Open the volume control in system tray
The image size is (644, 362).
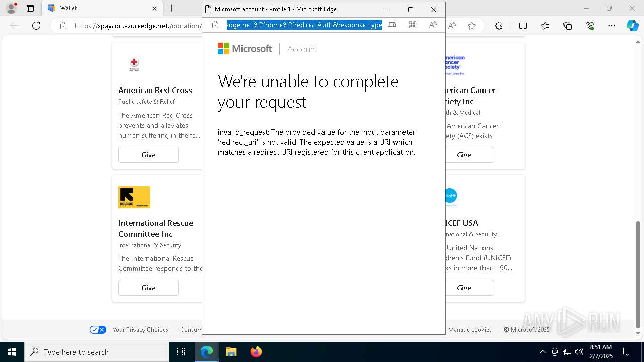point(579,352)
